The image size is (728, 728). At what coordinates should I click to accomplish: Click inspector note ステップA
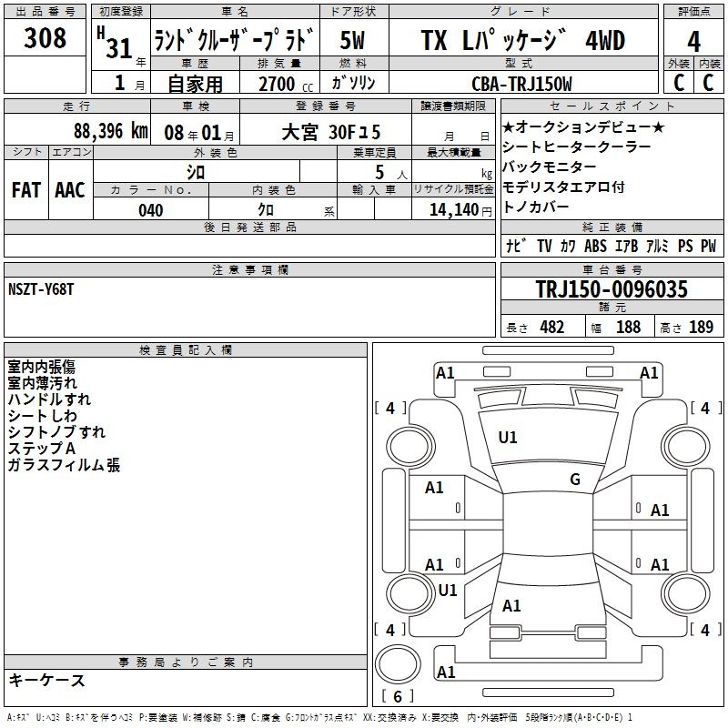(41, 449)
